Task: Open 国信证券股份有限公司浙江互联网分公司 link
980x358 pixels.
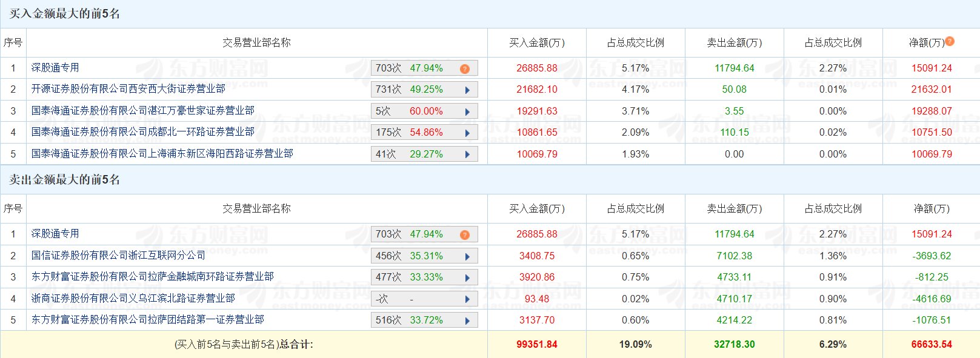Action: tap(118, 256)
